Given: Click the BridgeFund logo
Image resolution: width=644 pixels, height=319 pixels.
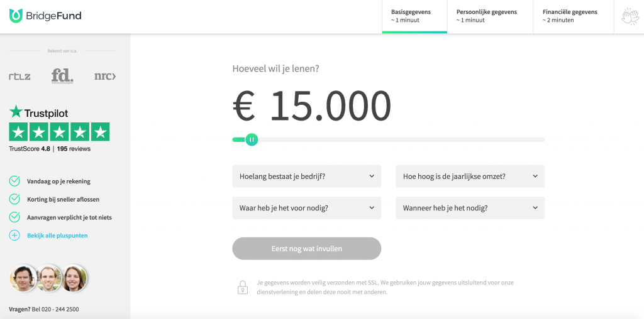Looking at the screenshot, I should point(45,16).
